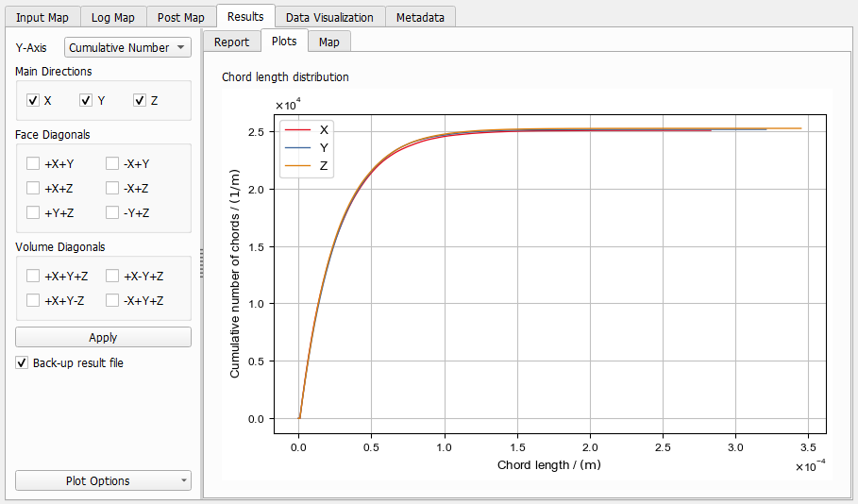Screen dimensions: 858x504
Task: Check the +X-Y+Z volume diagonal
Action: coord(112,276)
